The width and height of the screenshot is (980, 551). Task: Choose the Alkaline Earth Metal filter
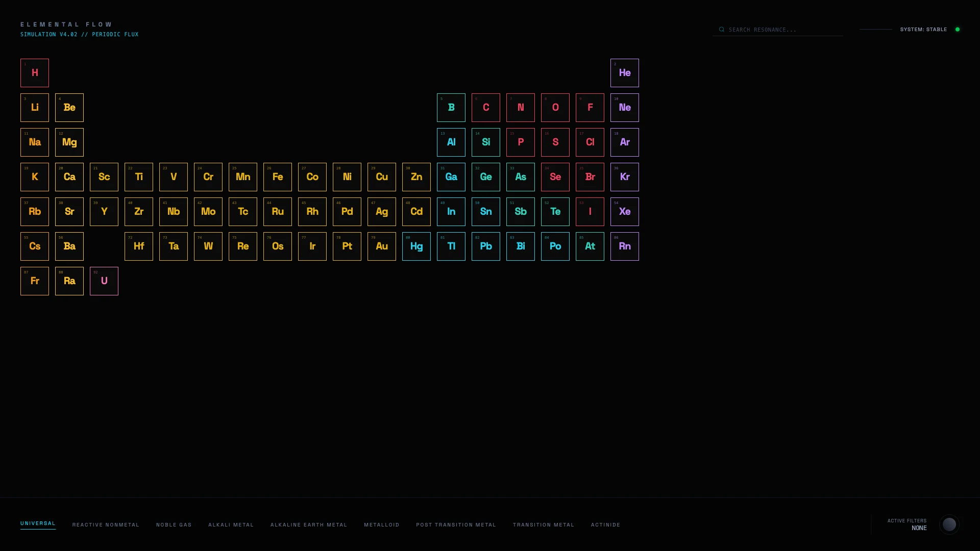coord(309,524)
